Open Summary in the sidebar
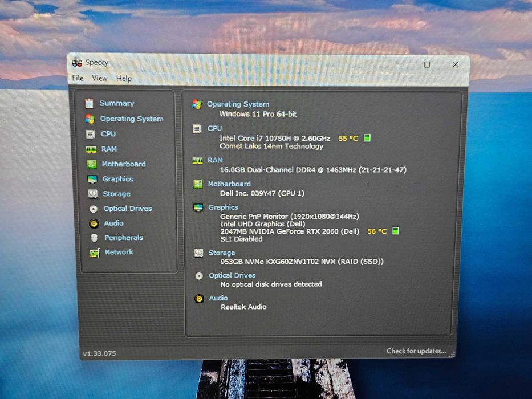The image size is (532, 399). [117, 103]
